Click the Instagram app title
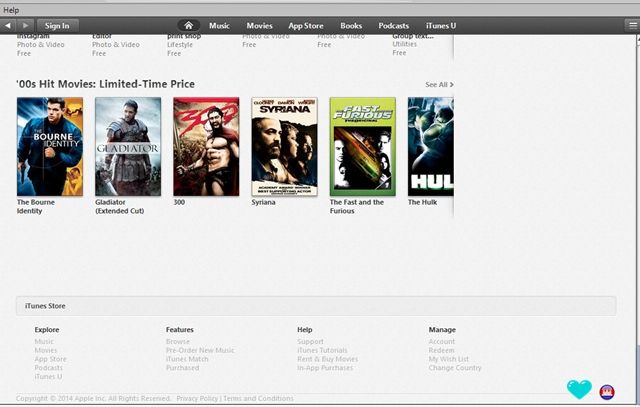This screenshot has width=640, height=407. 33,36
